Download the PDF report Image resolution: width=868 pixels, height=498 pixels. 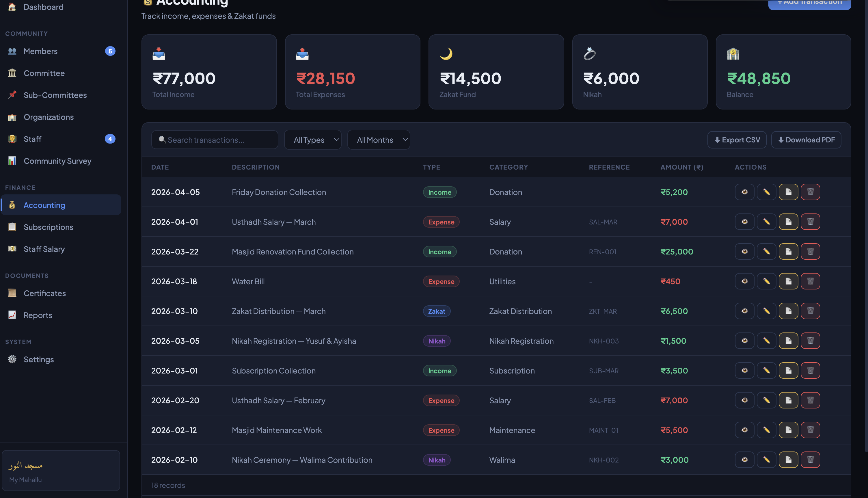coord(806,140)
